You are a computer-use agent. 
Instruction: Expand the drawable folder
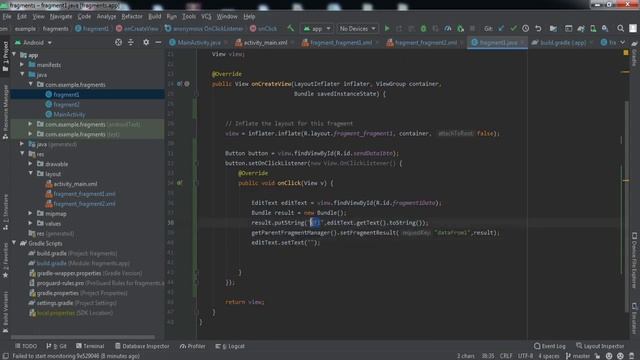tap(31, 164)
